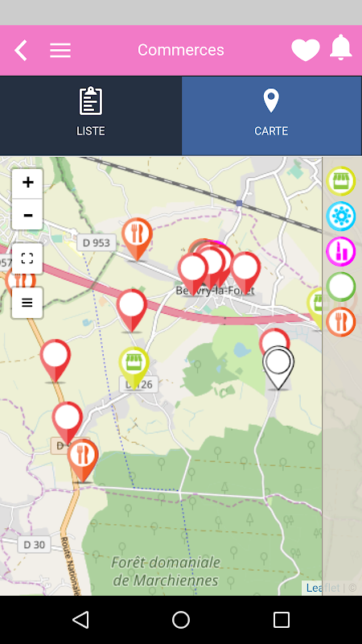The image size is (362, 644).
Task: Expand the map layers list button
Action: 27,303
